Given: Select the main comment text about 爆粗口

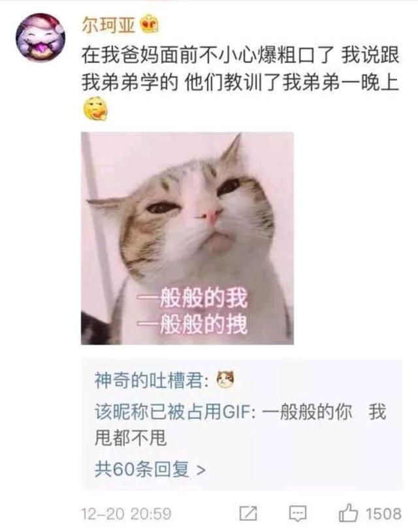Looking at the screenshot, I should click(240, 69).
